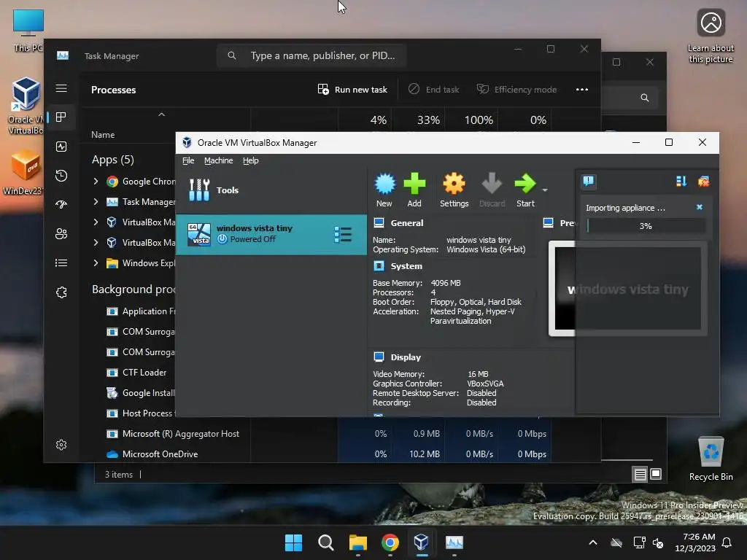Click the notification center icon in VirtualBox
747x560 pixels.
[x=589, y=181]
